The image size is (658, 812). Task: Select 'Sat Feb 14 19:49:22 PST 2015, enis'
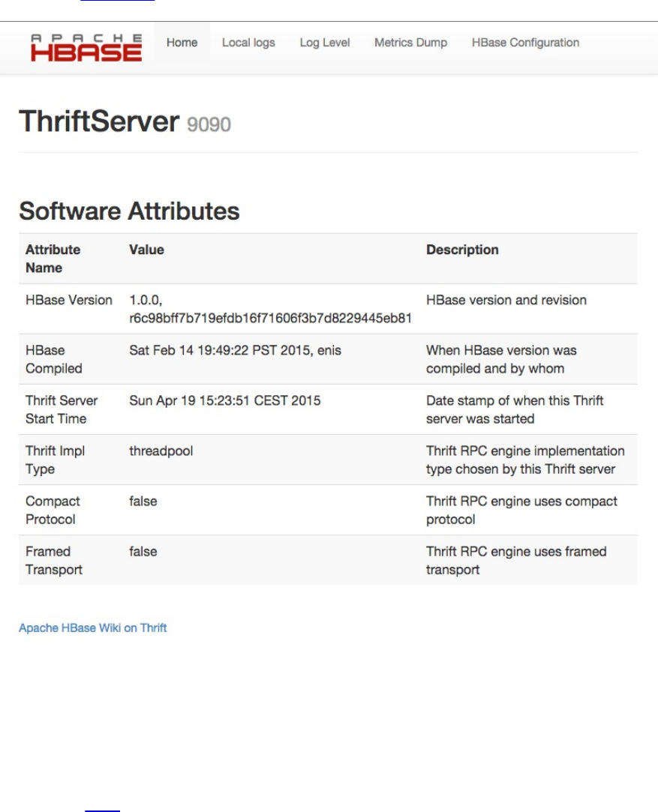[x=236, y=350]
